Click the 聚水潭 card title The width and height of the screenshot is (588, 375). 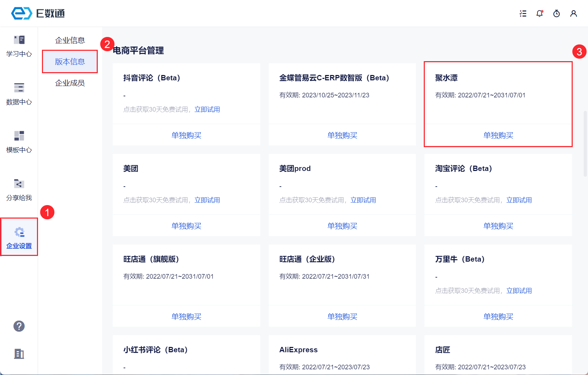click(x=447, y=78)
